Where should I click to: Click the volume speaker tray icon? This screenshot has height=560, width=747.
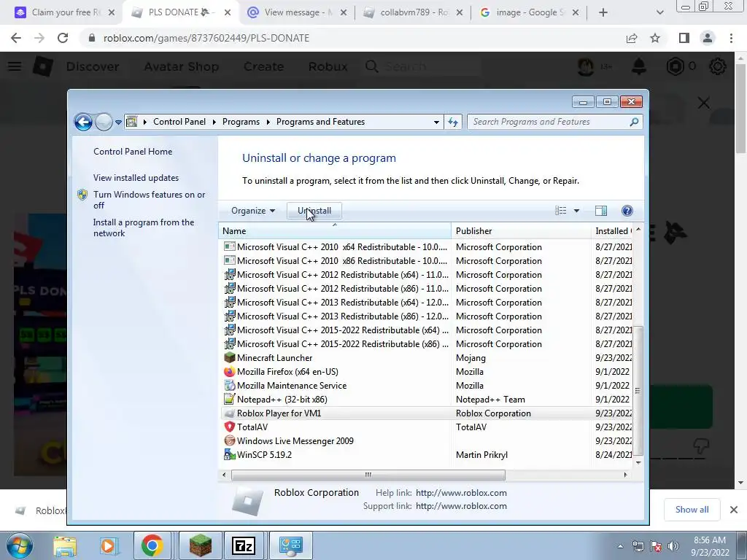(673, 546)
